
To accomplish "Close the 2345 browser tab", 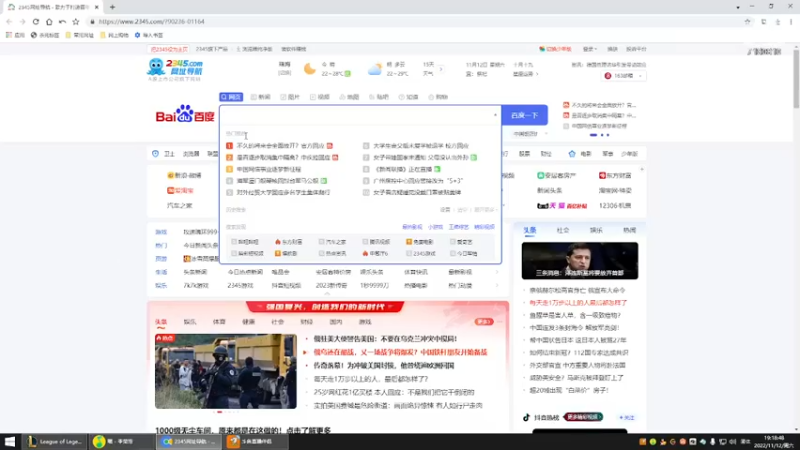I will (x=96, y=7).
